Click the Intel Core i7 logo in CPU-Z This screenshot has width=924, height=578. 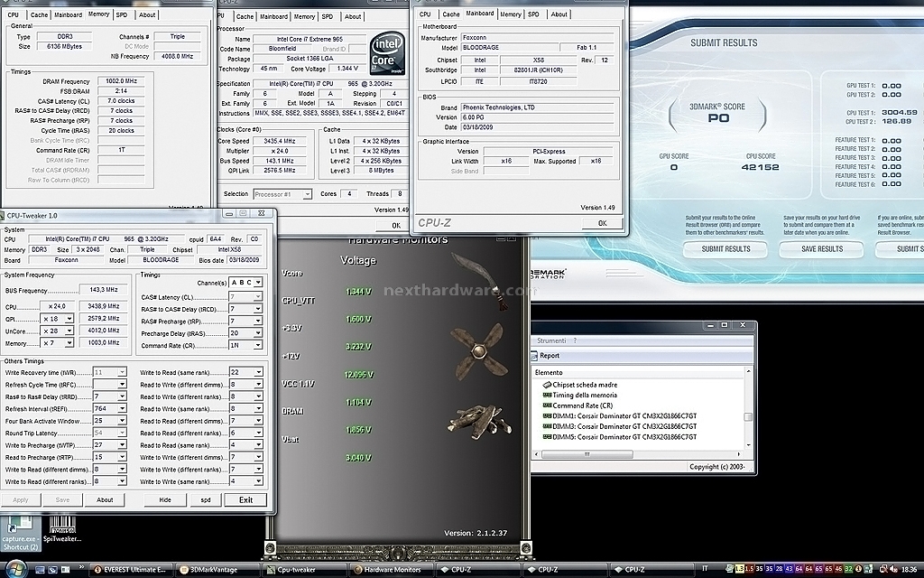(x=387, y=55)
